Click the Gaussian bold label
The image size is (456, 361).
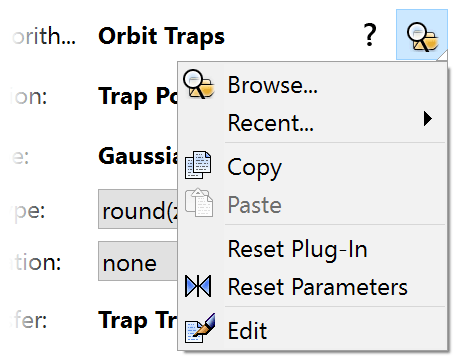(138, 156)
